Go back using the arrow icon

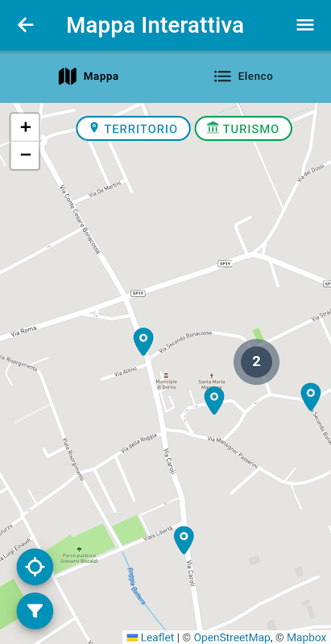click(26, 25)
